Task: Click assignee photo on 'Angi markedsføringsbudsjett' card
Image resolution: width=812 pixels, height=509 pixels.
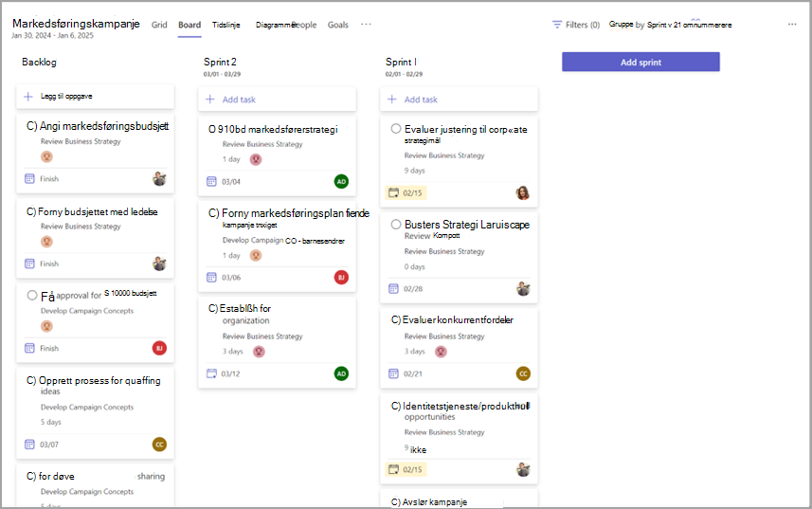Action: click(x=159, y=178)
